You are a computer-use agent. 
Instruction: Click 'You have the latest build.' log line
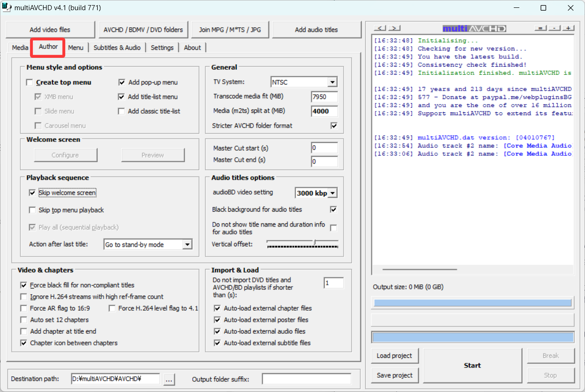[470, 57]
